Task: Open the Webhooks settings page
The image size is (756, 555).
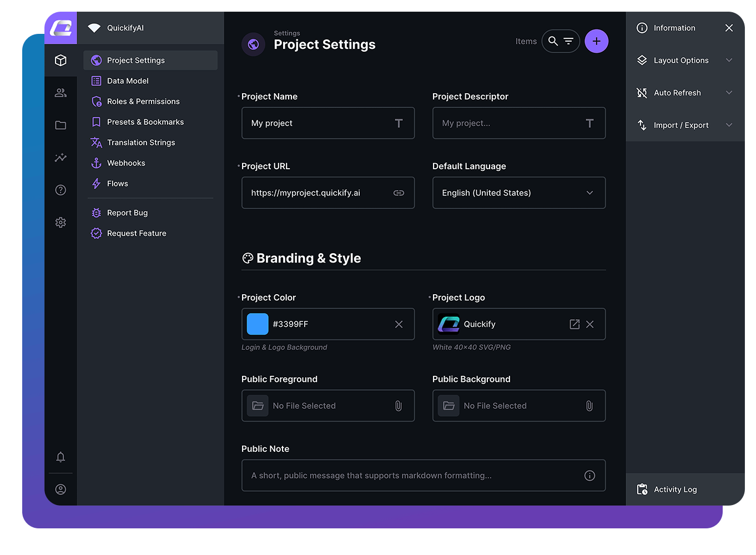Action: [126, 163]
